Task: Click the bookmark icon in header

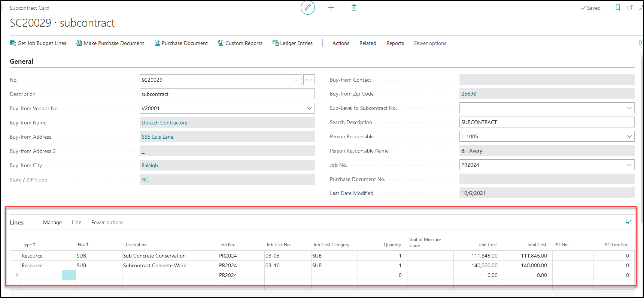Action: [618, 8]
